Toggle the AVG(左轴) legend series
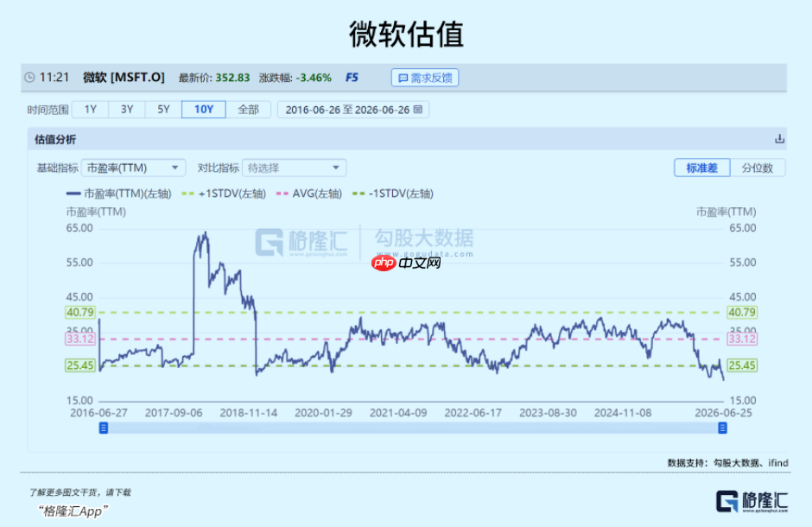 (309, 194)
